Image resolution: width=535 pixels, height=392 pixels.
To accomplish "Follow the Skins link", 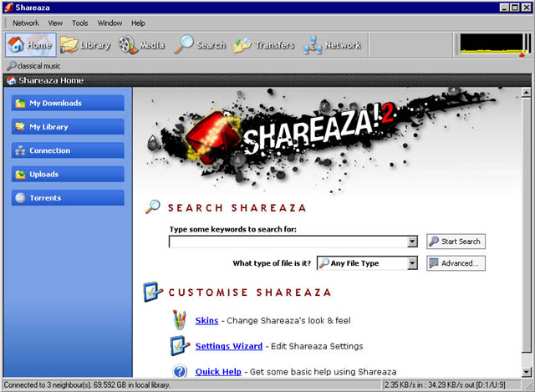I will coord(206,321).
